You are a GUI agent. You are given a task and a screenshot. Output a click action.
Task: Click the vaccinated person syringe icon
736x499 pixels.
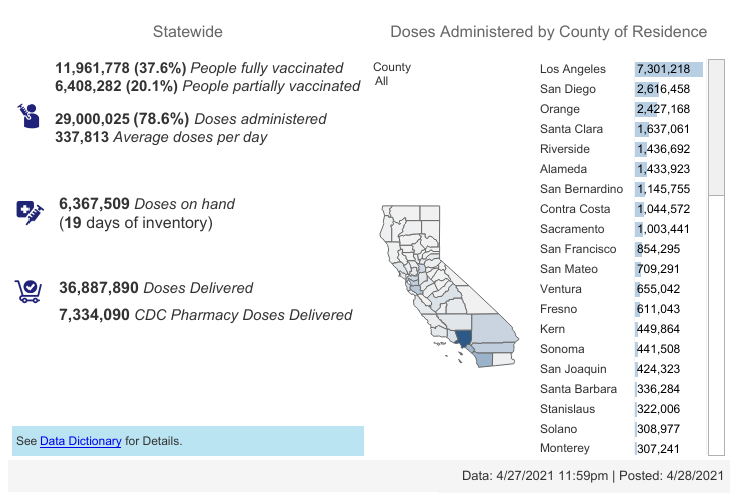point(28,115)
